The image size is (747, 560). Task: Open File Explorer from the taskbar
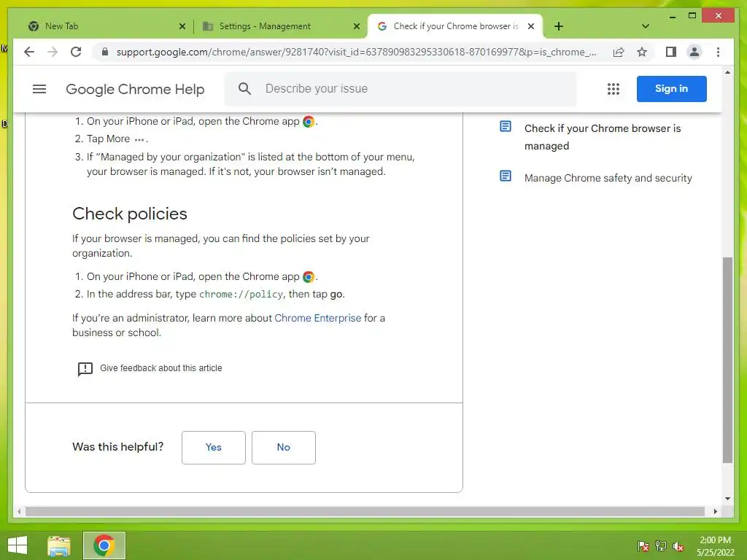point(59,545)
